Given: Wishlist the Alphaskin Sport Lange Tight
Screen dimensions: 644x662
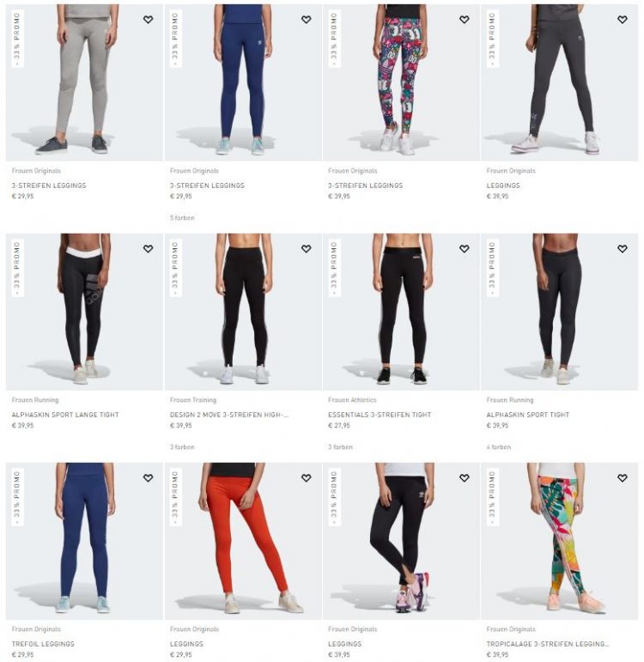Looking at the screenshot, I should (148, 249).
